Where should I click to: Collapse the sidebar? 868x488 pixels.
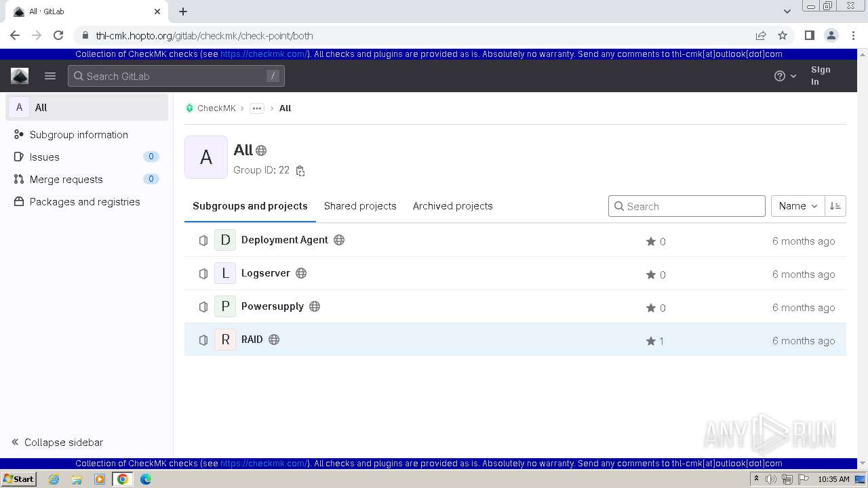[x=57, y=442]
